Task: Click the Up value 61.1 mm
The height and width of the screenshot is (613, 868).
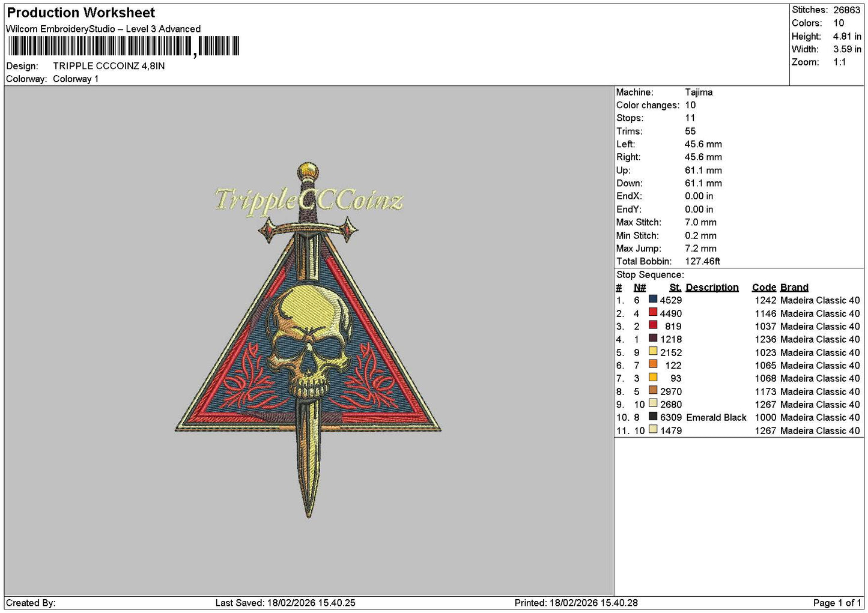Action: click(703, 171)
